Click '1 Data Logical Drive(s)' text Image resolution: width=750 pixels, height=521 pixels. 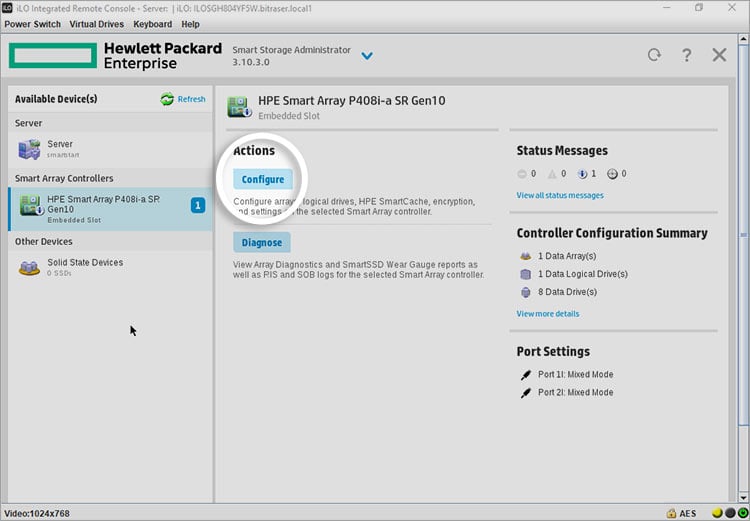(x=583, y=274)
